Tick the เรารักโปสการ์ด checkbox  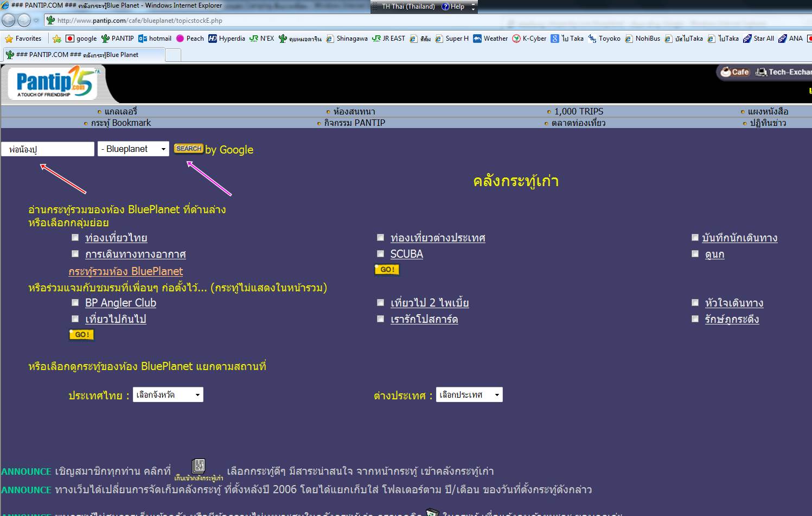[381, 318]
